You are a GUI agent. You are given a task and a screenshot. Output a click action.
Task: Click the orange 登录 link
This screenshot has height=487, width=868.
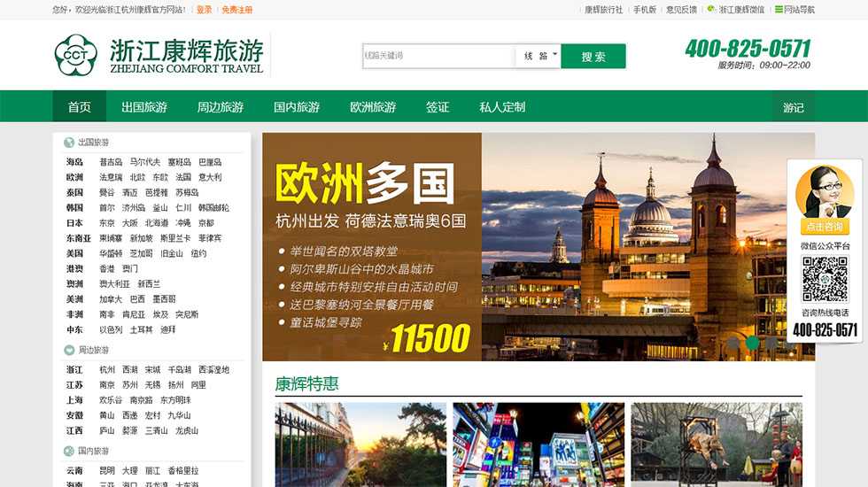pyautogui.click(x=205, y=10)
